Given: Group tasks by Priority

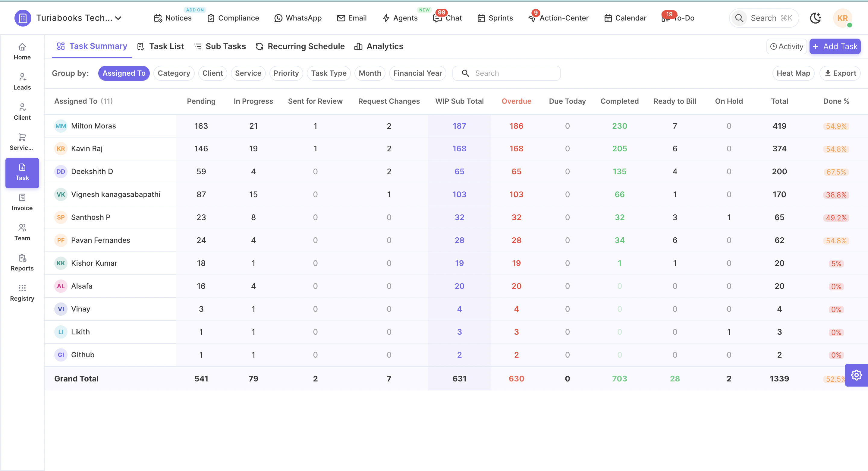Looking at the screenshot, I should point(286,73).
